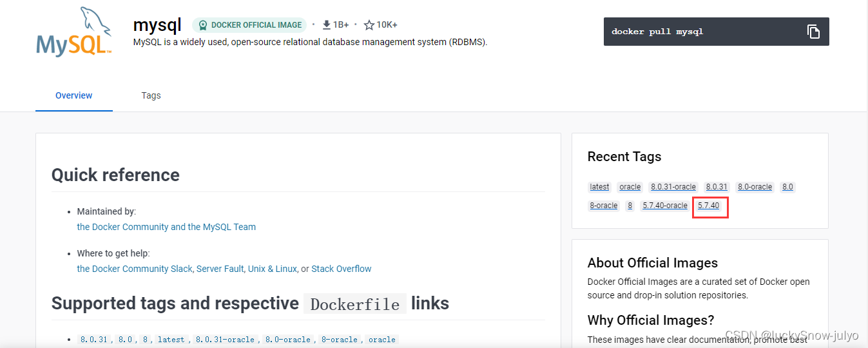
Task: Open the 8-oracle recent tag
Action: pos(604,206)
